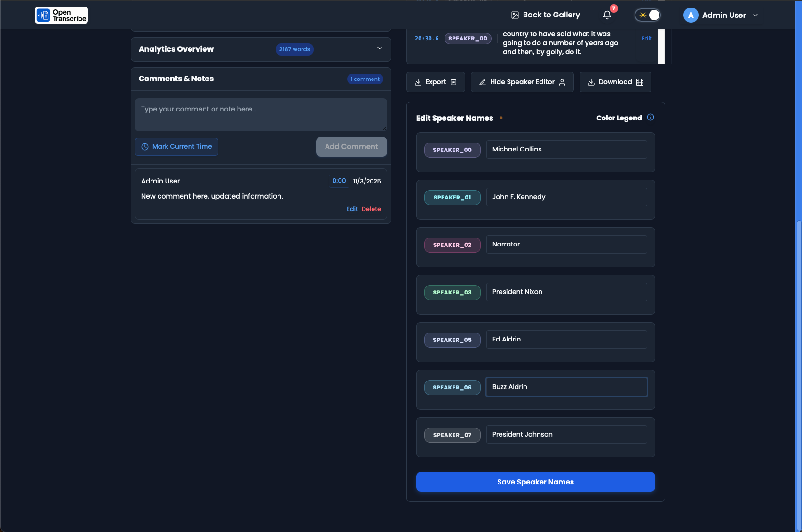Click the 2187 words badge
This screenshot has height=532, width=802.
pos(294,49)
